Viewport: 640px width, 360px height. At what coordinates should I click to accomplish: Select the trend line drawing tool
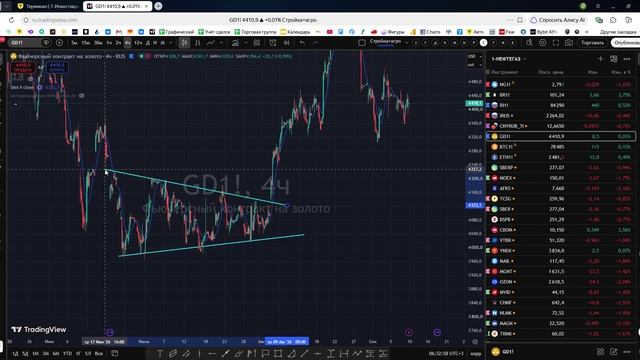304,353
